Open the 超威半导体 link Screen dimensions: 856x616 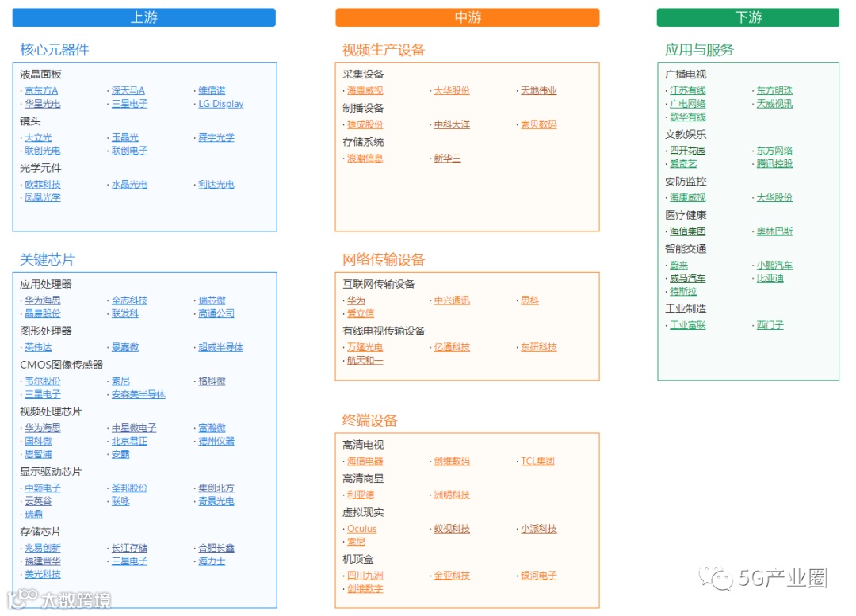tap(220, 347)
